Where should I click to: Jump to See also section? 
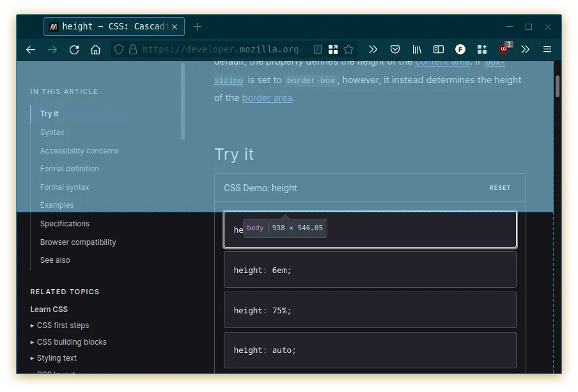tap(55, 260)
